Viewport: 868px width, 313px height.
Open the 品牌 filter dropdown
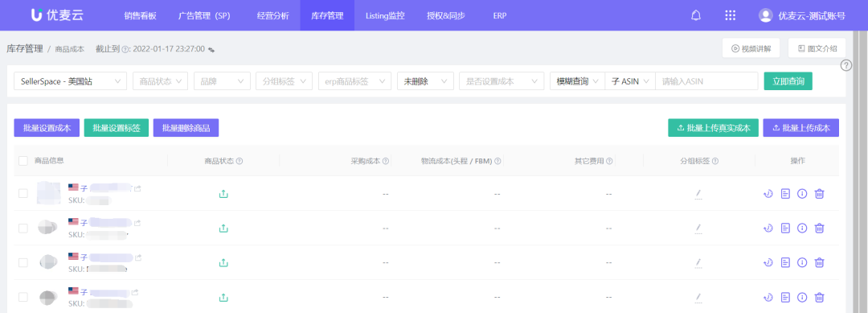pos(222,81)
